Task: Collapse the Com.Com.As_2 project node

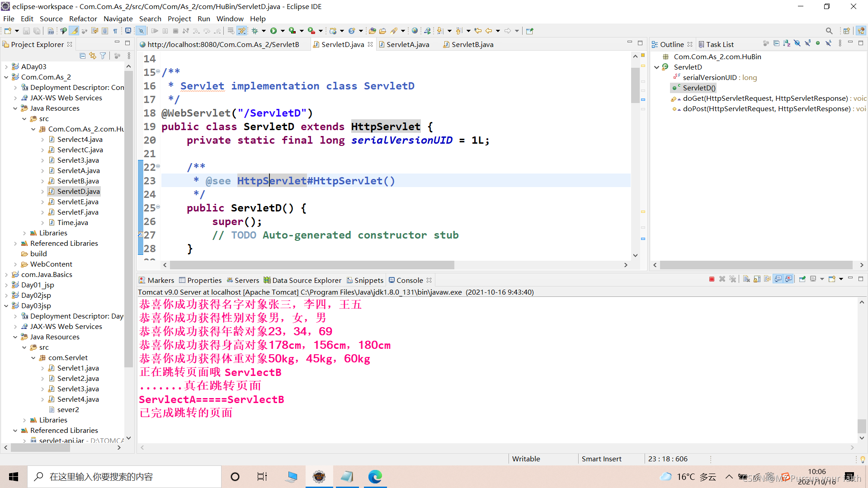Action: (x=6, y=77)
